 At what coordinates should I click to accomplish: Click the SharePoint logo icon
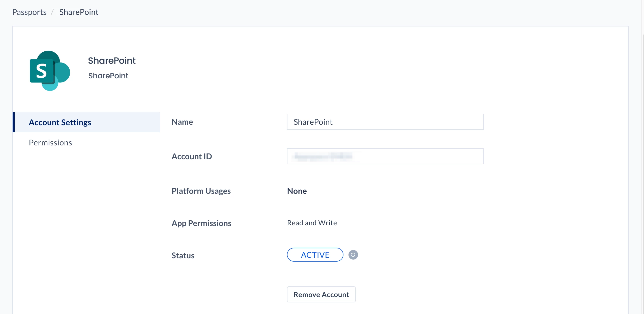[x=50, y=71]
